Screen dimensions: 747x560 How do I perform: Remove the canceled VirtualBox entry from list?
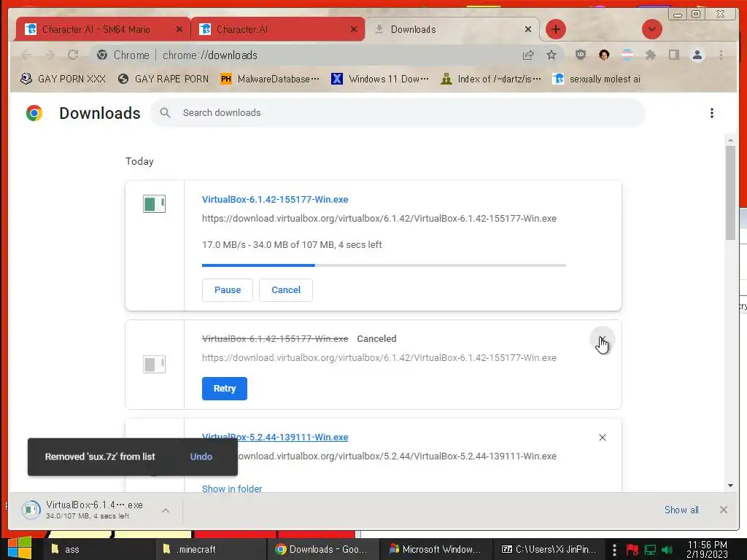tap(602, 339)
